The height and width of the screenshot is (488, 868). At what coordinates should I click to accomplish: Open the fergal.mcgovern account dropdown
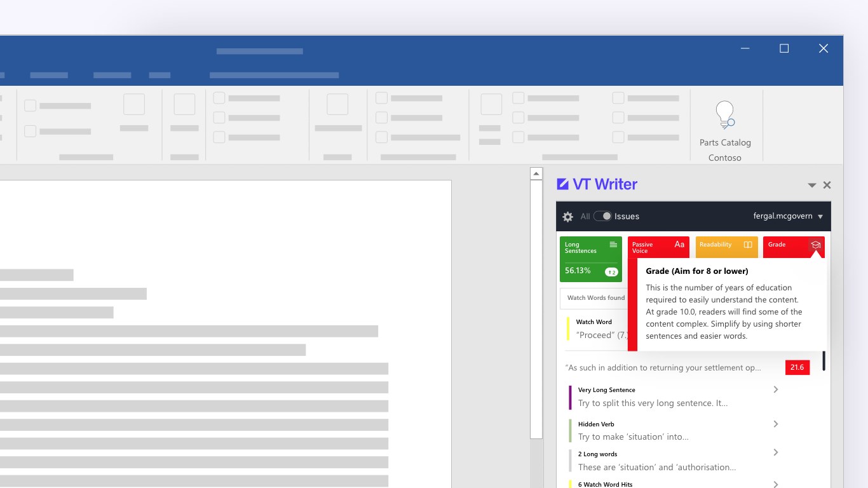coord(788,216)
